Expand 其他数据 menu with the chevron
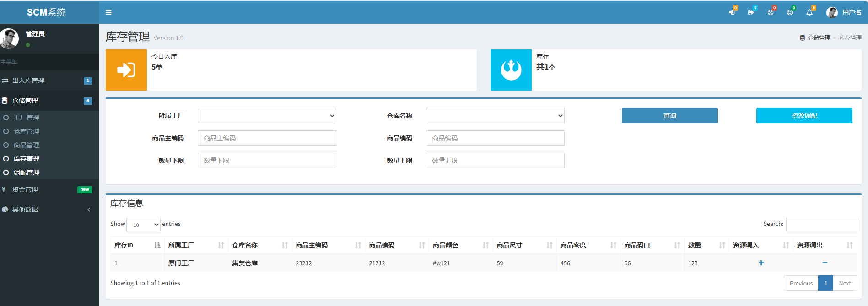Image resolution: width=868 pixels, height=306 pixels. tap(89, 209)
